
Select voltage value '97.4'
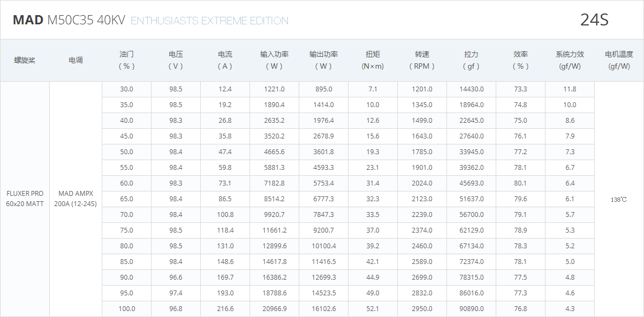tap(176, 293)
